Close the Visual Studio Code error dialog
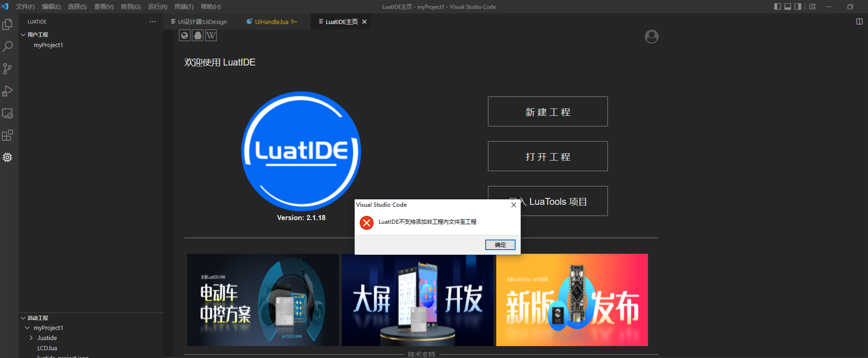The image size is (868, 358). pyautogui.click(x=514, y=205)
